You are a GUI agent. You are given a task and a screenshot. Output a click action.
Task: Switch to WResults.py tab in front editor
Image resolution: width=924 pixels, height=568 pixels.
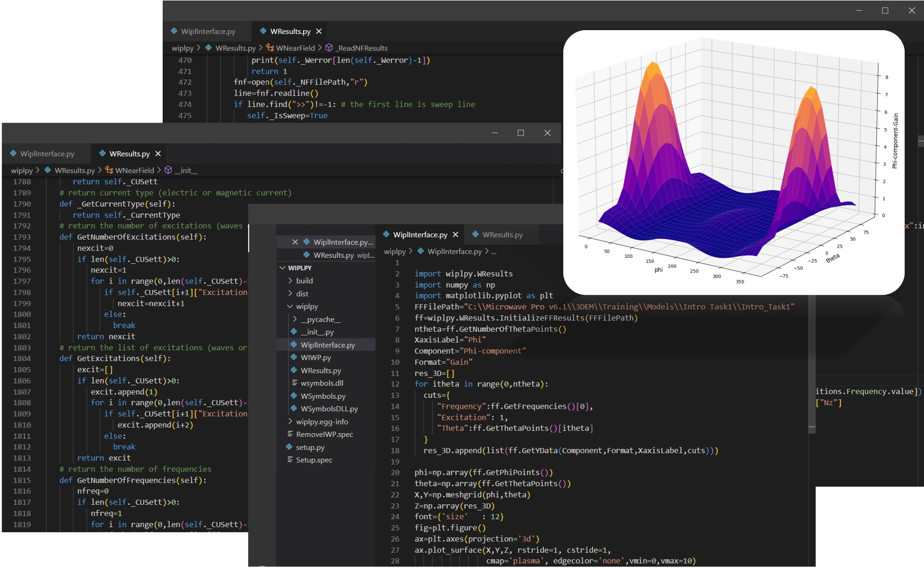click(502, 234)
